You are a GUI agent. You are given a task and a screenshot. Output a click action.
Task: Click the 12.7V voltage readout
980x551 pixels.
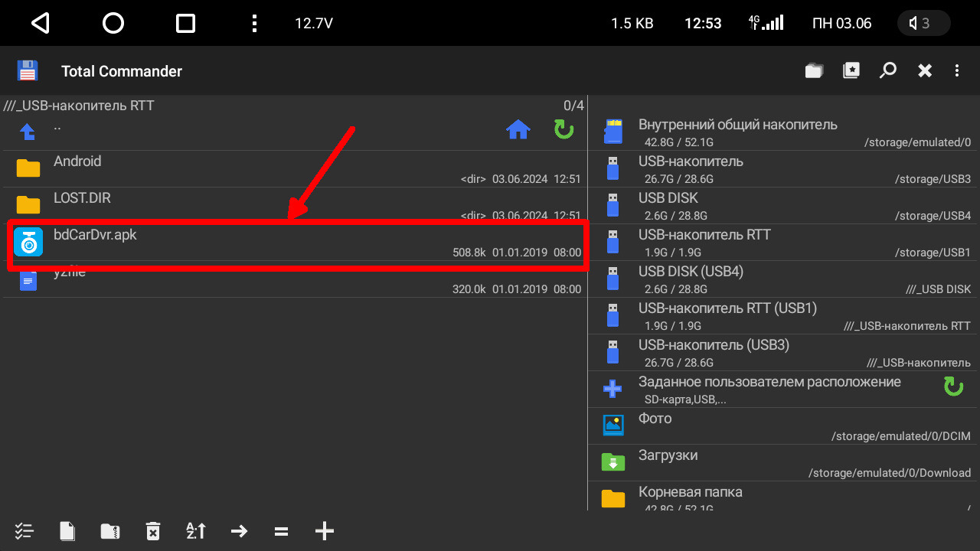click(314, 24)
